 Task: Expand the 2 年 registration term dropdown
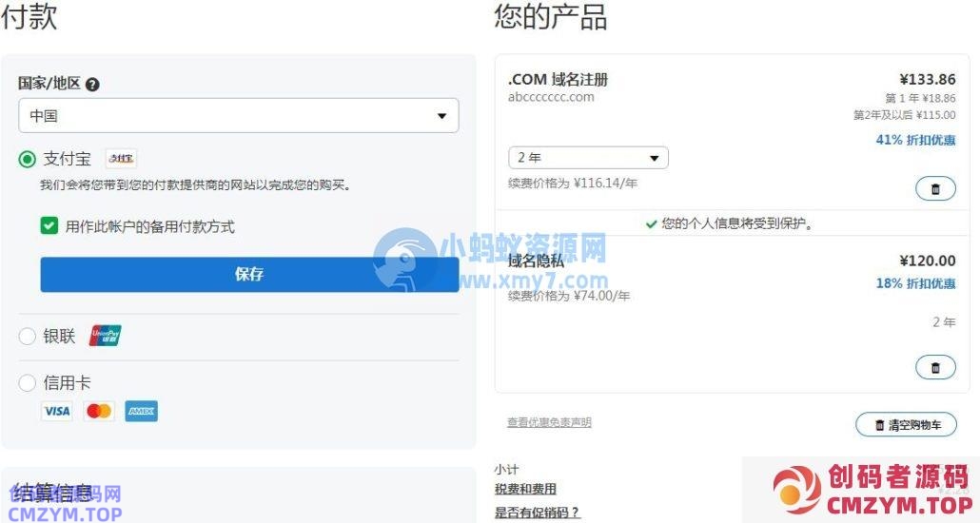pyautogui.click(x=587, y=158)
